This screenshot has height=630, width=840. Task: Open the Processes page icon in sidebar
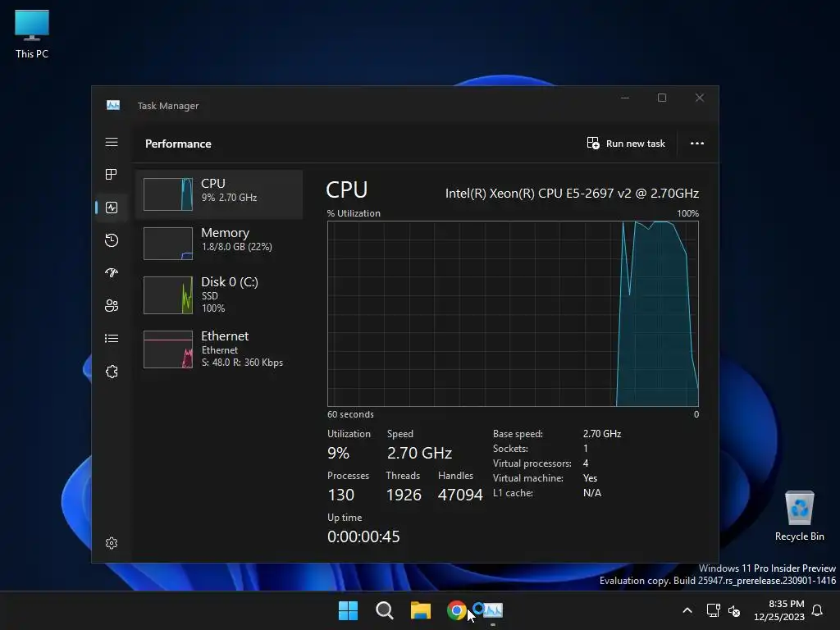click(112, 174)
